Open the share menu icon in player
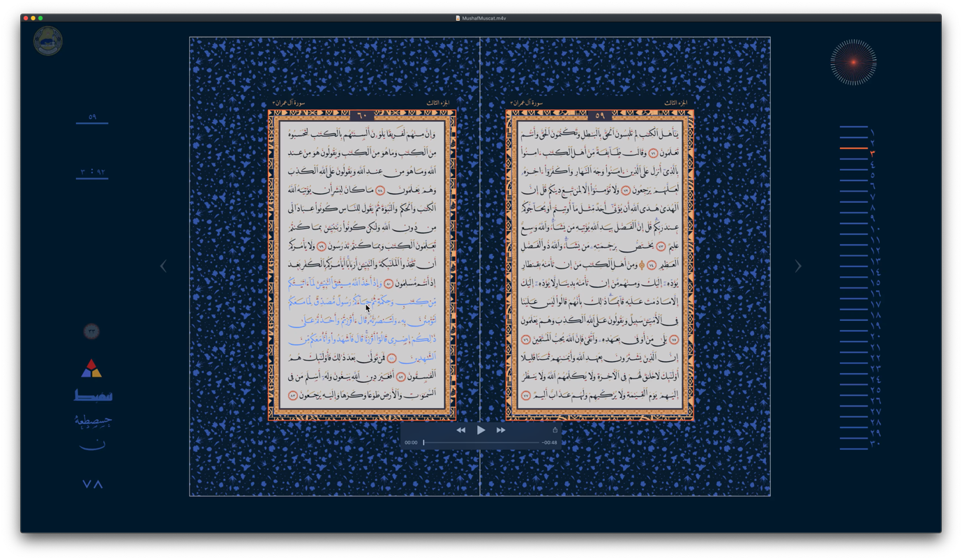Screen dimensions: 962x560 (x=555, y=430)
